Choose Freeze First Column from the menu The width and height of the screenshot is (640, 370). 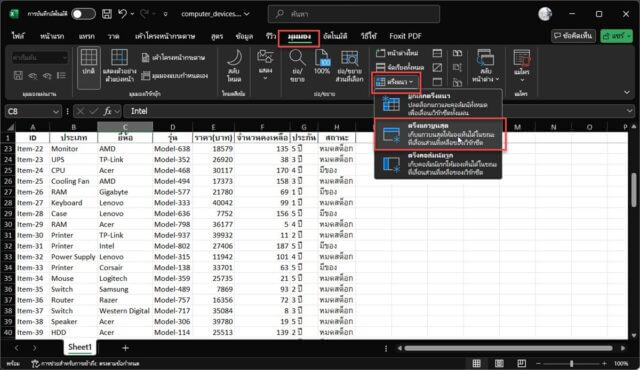pyautogui.click(x=438, y=164)
